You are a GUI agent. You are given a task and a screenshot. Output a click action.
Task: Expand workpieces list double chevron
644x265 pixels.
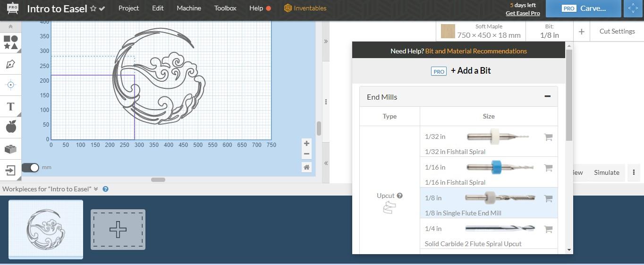coord(96,189)
